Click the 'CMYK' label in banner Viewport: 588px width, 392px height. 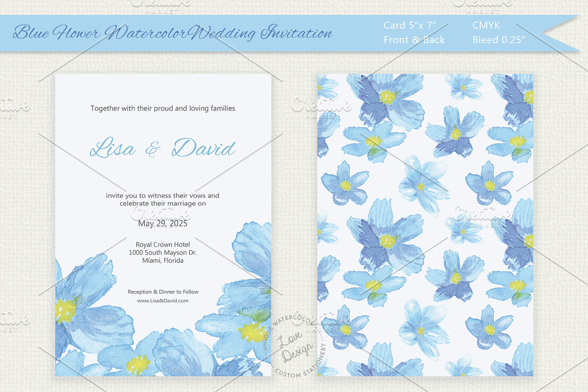(x=487, y=24)
